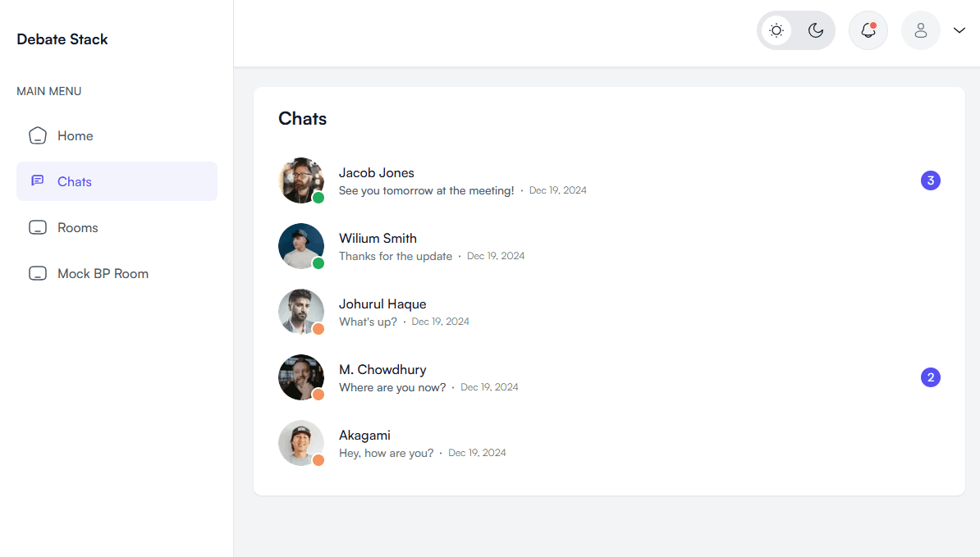Switch to light mode with sun toggle
Screen dimensions: 980x557
(x=776, y=30)
